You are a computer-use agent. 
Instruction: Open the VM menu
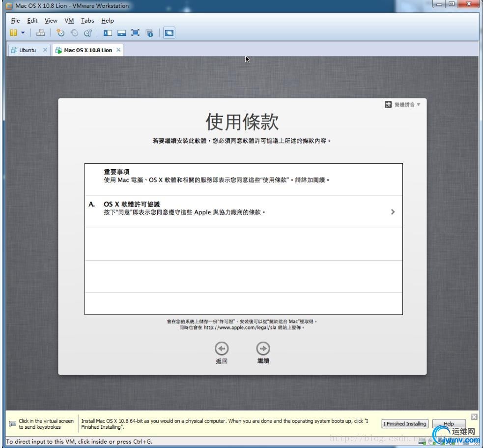coord(69,21)
